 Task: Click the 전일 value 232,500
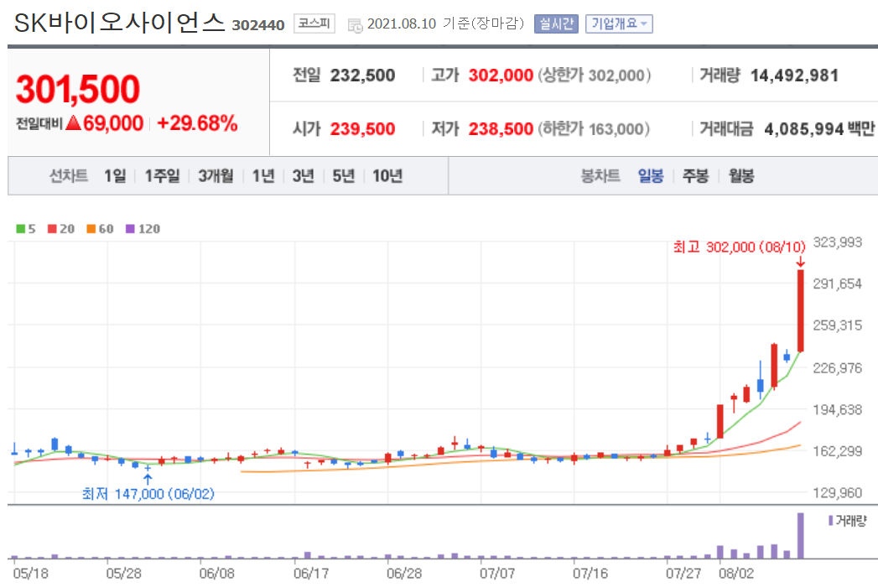[x=362, y=75]
